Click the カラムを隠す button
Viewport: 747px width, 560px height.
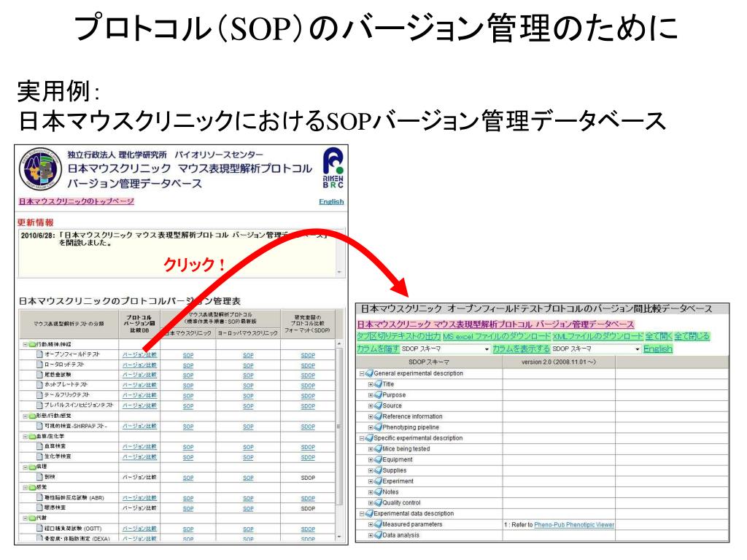click(x=379, y=349)
